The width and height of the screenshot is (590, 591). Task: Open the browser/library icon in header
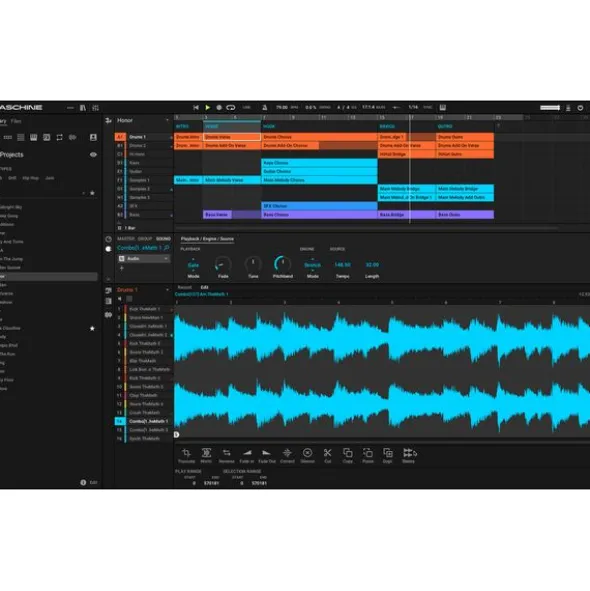(x=83, y=108)
